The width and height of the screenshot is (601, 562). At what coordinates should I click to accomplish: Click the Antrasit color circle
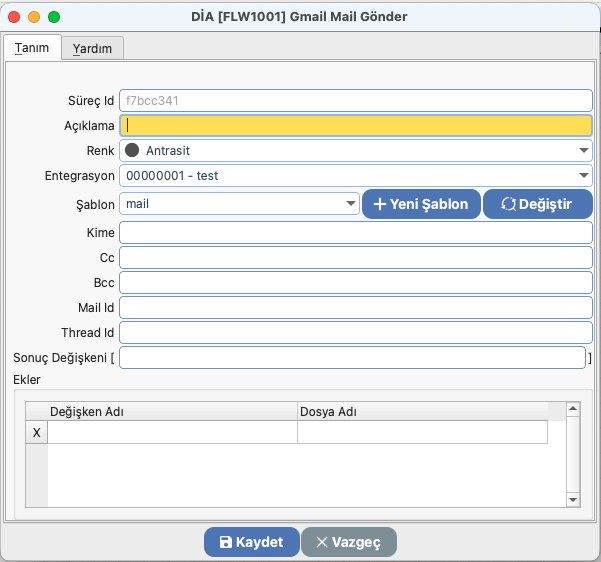132,150
